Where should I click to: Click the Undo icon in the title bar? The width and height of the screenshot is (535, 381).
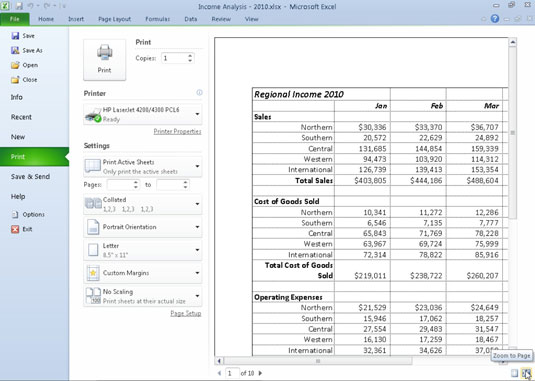pos(30,6)
